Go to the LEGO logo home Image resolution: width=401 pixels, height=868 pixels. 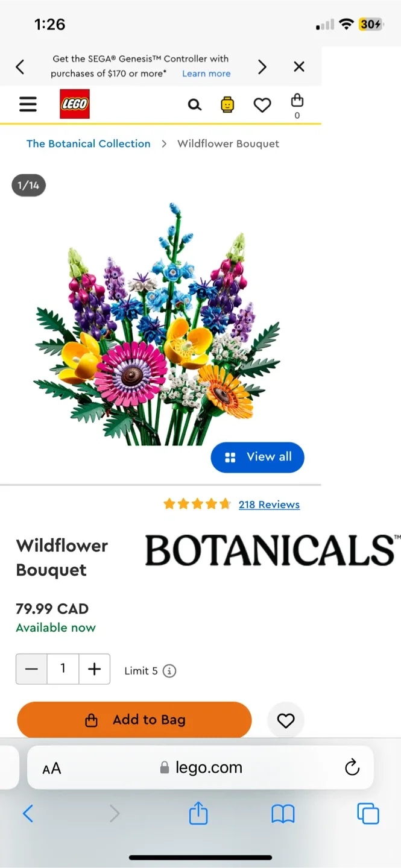75,104
